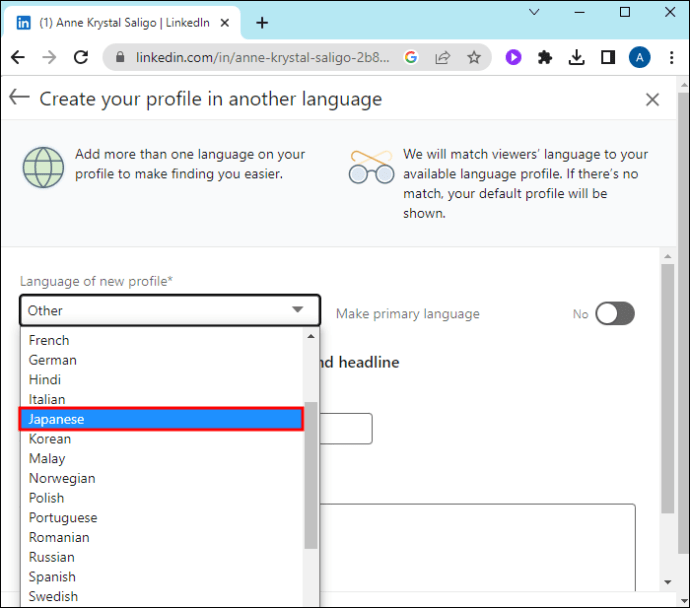The image size is (690, 608).
Task: Open the downloads icon
Action: (x=576, y=57)
